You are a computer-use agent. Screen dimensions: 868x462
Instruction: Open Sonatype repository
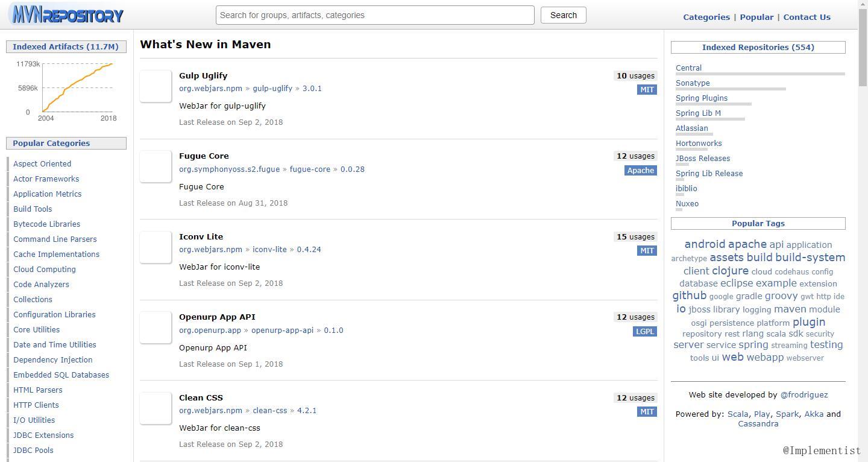(x=693, y=83)
